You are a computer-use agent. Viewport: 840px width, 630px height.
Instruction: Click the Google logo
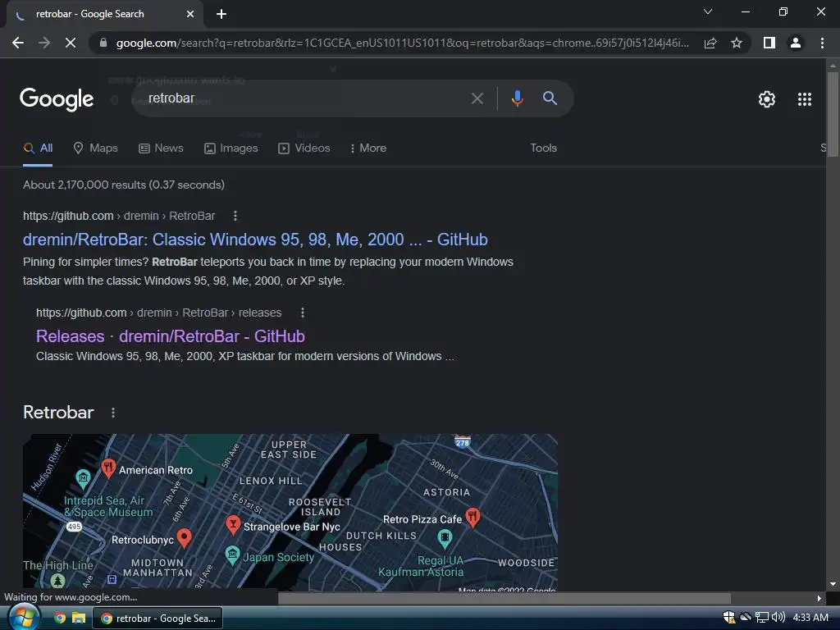pyautogui.click(x=57, y=99)
